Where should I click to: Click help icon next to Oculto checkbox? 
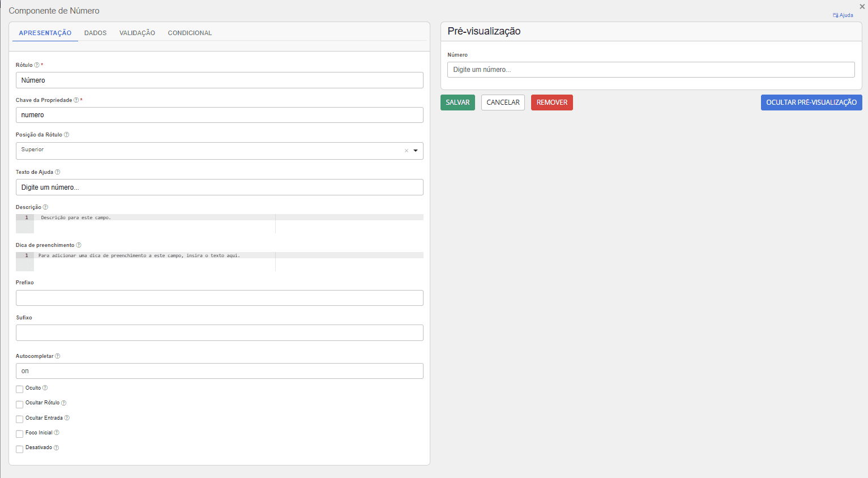coord(45,388)
